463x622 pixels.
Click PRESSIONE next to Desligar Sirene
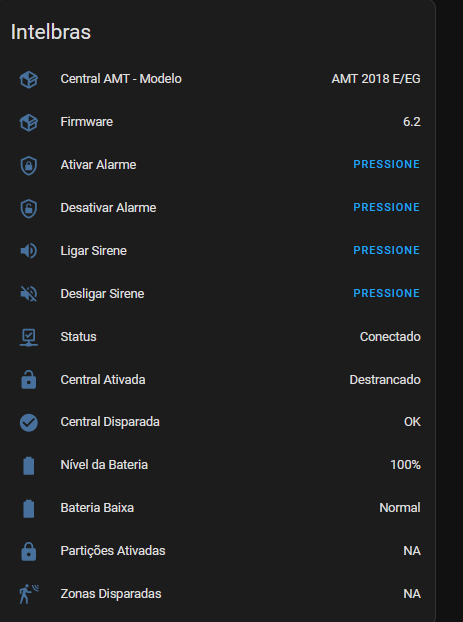[386, 293]
